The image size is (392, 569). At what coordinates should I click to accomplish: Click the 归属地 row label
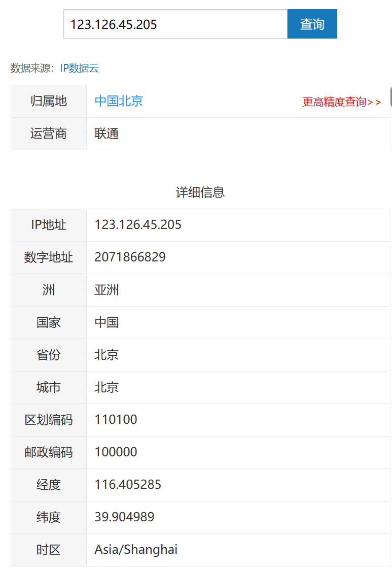click(49, 101)
